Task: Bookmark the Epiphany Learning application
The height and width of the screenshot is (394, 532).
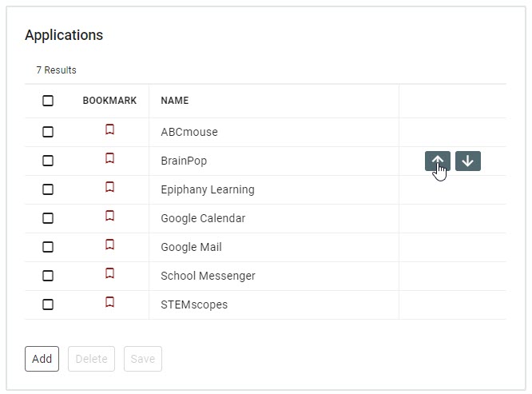Action: coord(109,187)
